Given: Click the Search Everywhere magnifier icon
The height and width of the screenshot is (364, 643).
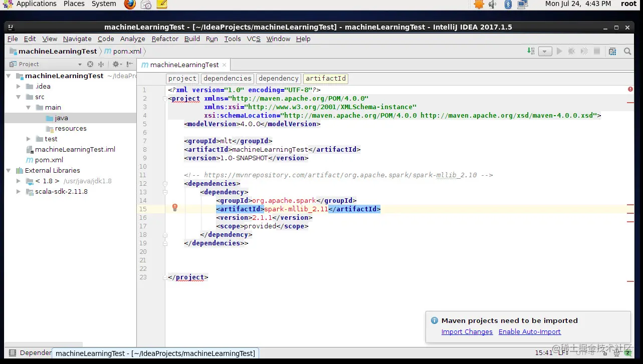Looking at the screenshot, I should [627, 51].
